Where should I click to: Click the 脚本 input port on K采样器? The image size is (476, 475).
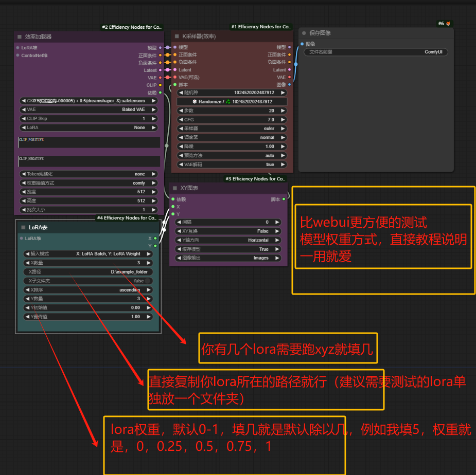pyautogui.click(x=175, y=85)
